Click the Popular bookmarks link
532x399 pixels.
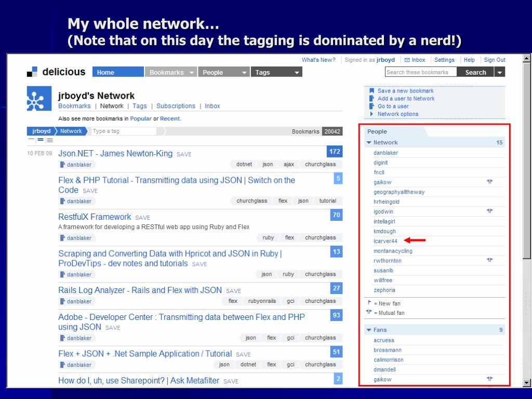click(x=141, y=118)
